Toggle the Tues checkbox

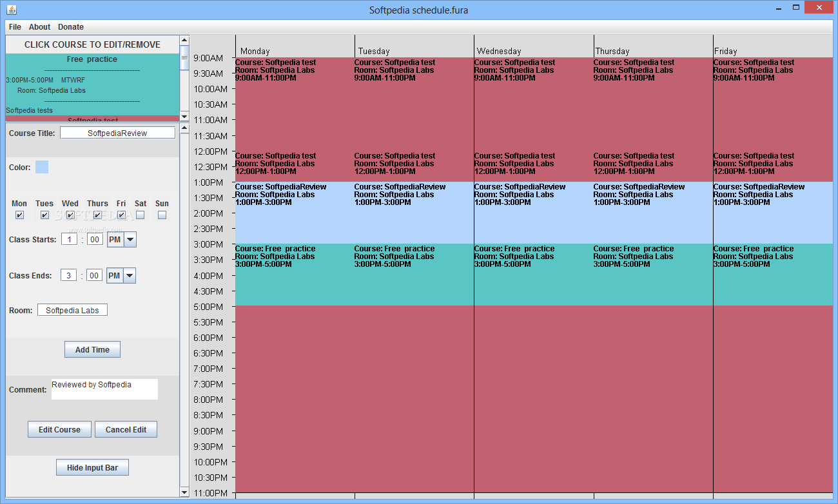tap(44, 215)
